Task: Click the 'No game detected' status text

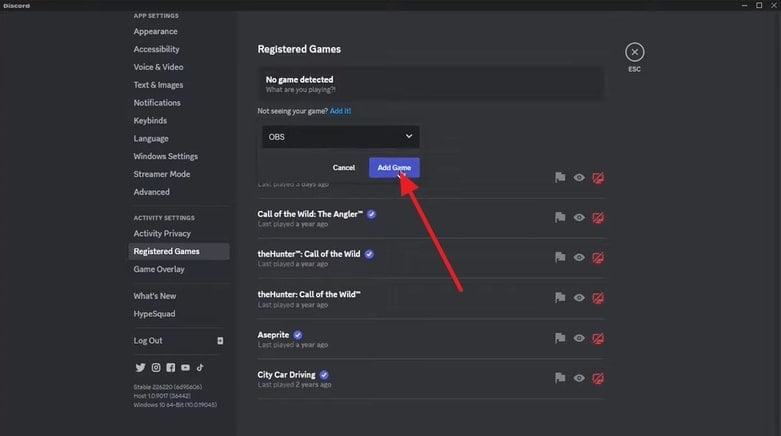Action: [x=299, y=80]
